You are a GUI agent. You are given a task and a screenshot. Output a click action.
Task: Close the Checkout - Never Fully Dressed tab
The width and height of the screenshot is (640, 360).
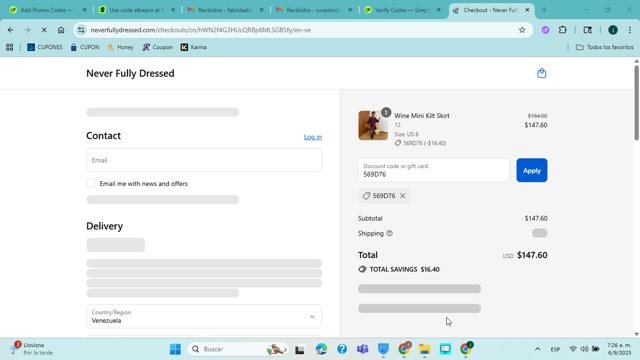(527, 10)
